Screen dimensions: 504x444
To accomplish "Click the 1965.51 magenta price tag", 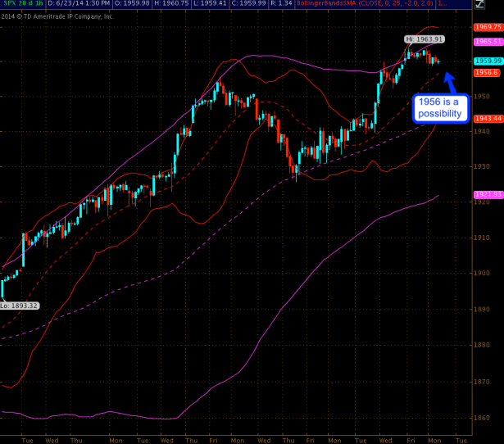I will point(488,40).
